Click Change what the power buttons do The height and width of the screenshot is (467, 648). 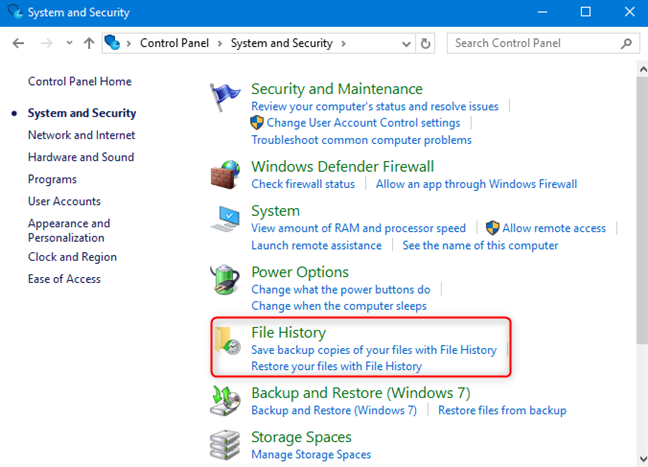(341, 289)
